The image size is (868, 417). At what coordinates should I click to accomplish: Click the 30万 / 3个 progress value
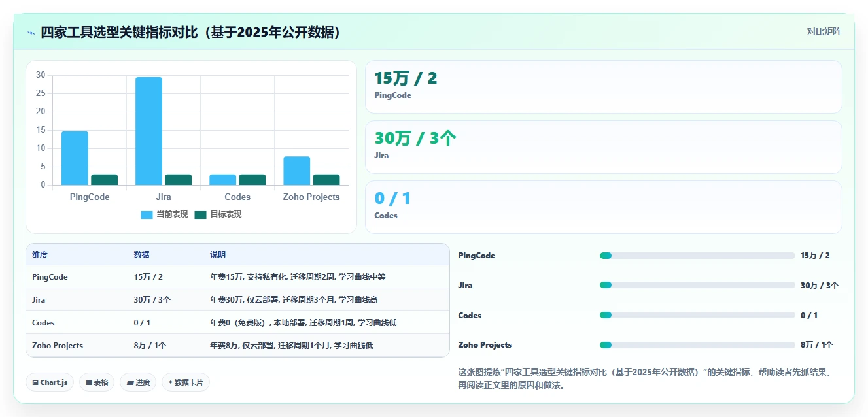click(820, 286)
